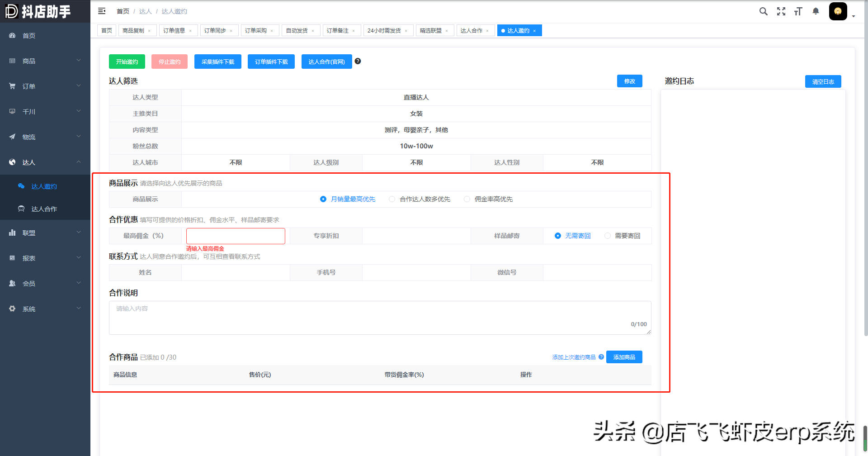Screen dimensions: 868x456
Task: Click the 会员 people icon
Action: coord(12,283)
